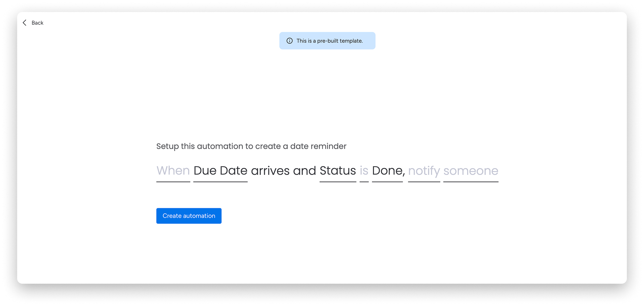Viewport: 644px width, 306px height.
Task: Configure the "notify" action token
Action: point(424,170)
